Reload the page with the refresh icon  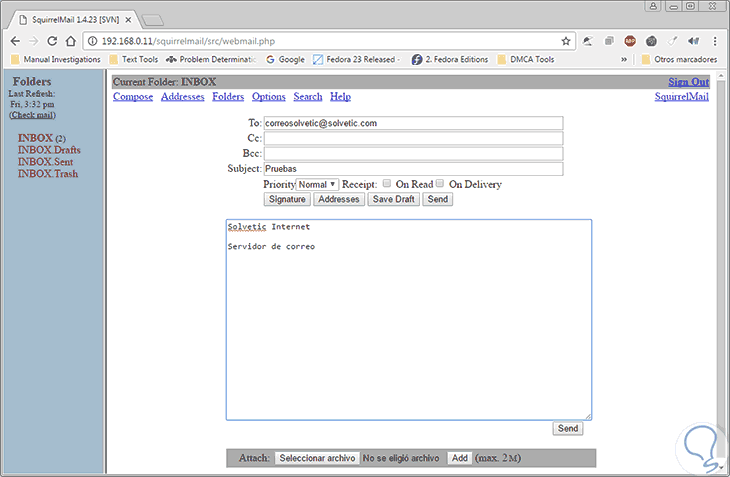(52, 41)
